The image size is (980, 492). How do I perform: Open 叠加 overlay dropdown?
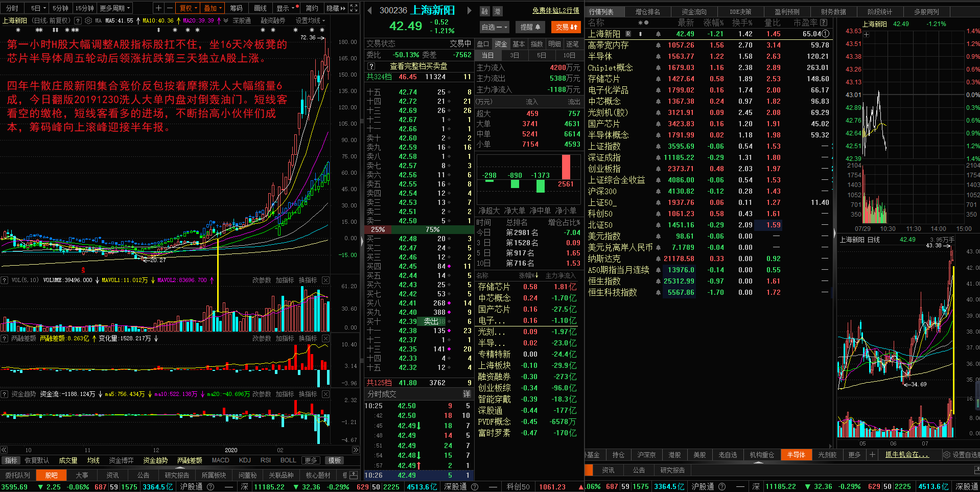click(x=213, y=8)
